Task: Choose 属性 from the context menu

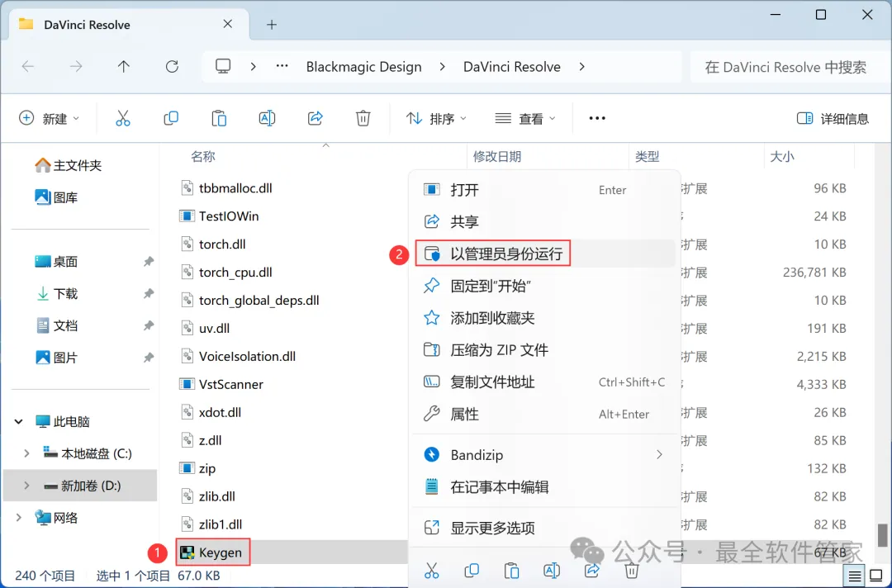Action: tap(544, 414)
